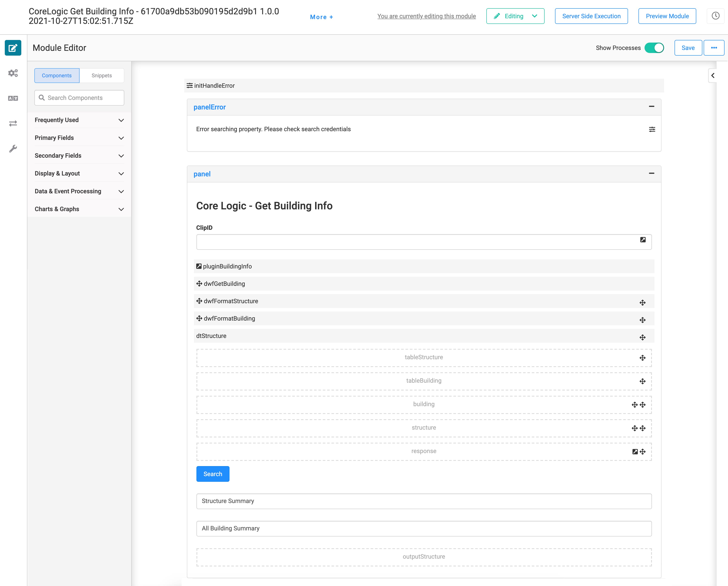Click the left icon of dwfFormatStructure

tap(199, 301)
